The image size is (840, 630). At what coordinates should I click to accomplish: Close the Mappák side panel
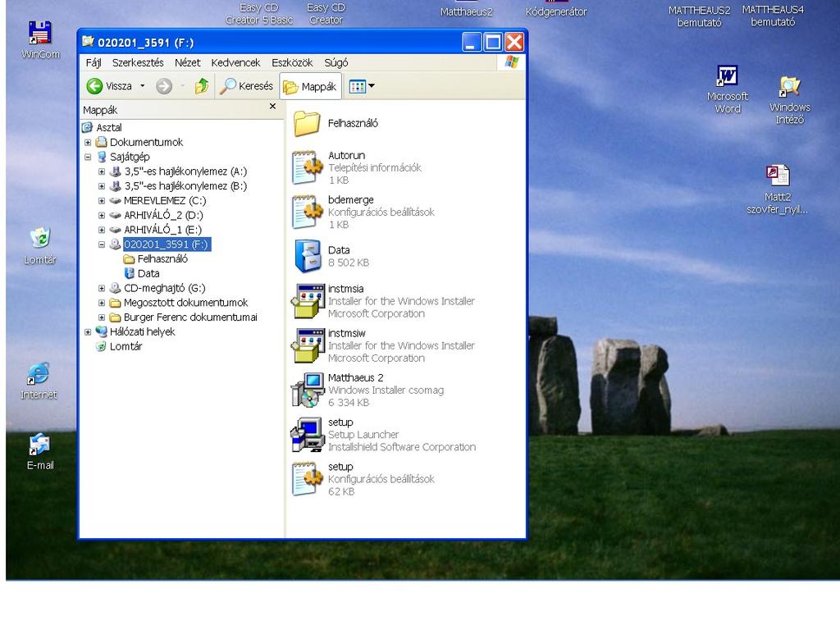pos(272,106)
